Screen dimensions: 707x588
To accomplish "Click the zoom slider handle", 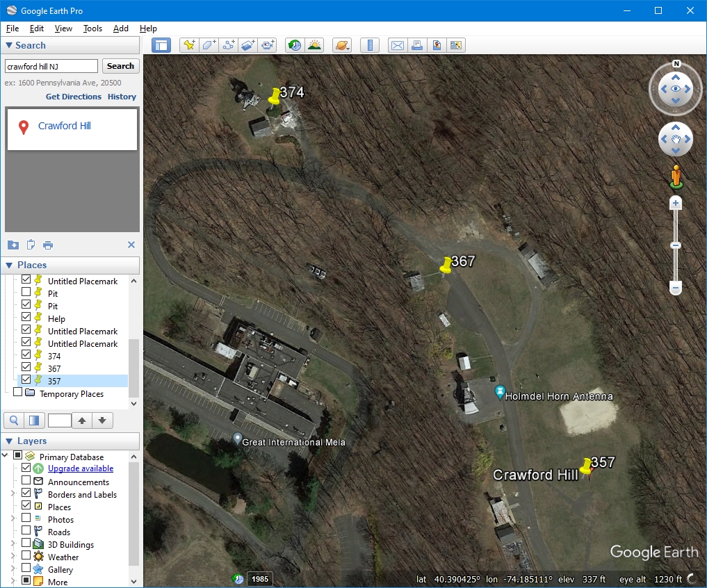I will [x=676, y=245].
